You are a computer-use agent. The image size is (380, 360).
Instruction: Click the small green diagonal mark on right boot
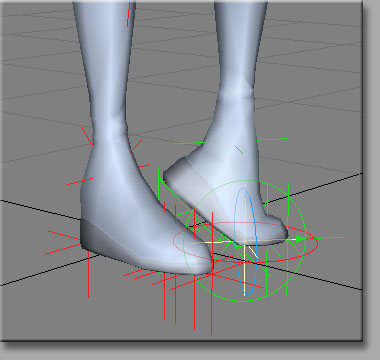pyautogui.click(x=239, y=150)
